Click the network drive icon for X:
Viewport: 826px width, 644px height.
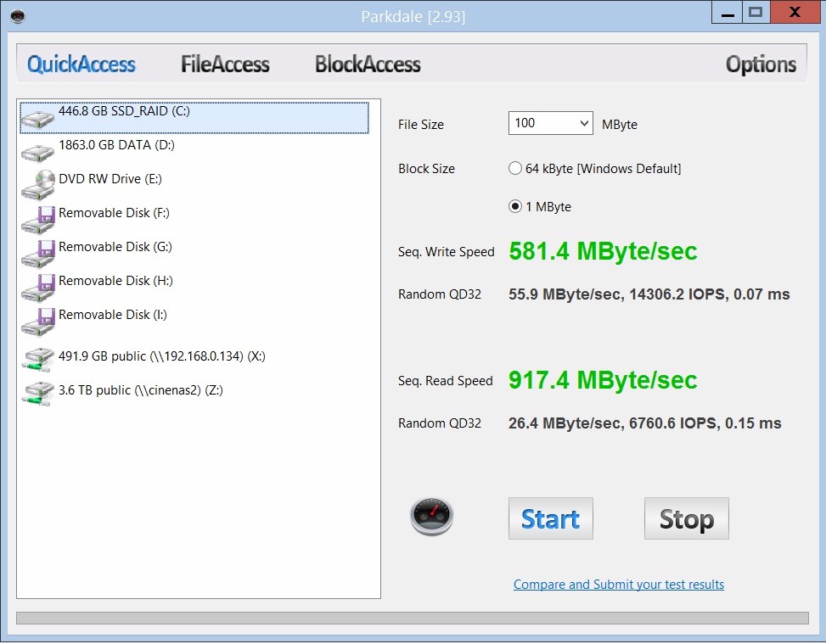pos(37,359)
